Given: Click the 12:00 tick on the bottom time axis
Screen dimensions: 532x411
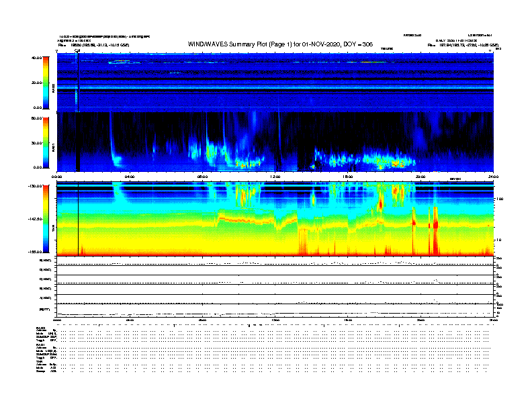Looking at the screenshot, I should tap(275, 320).
